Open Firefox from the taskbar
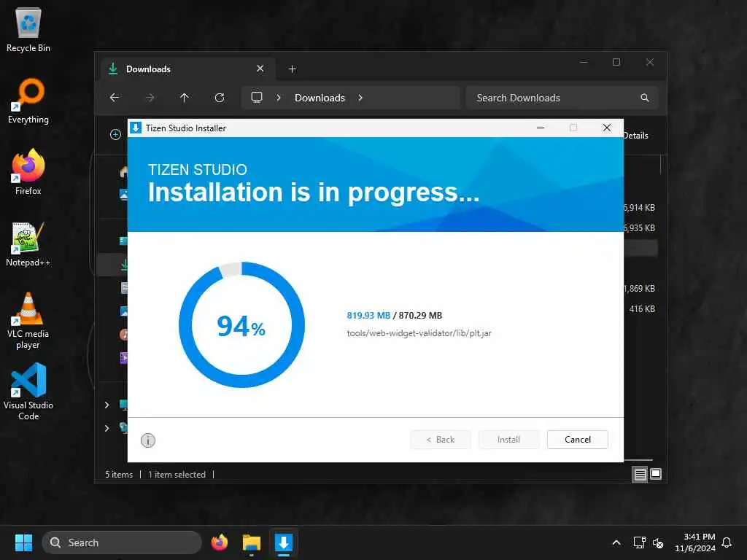This screenshot has height=560, width=747. point(219,542)
